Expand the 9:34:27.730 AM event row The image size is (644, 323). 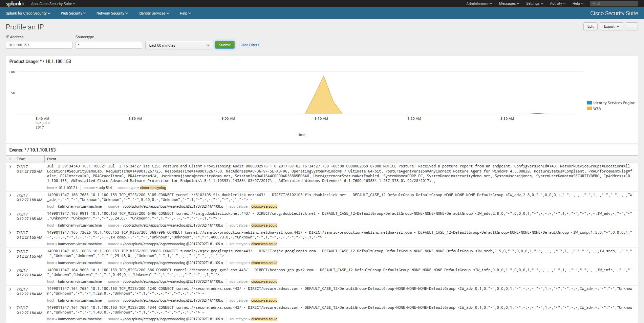point(10,167)
